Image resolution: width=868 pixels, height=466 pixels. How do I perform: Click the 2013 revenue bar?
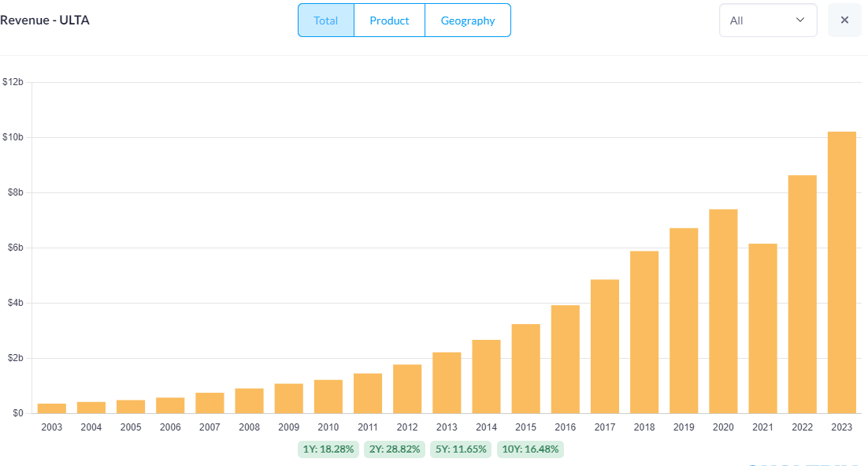click(x=447, y=383)
